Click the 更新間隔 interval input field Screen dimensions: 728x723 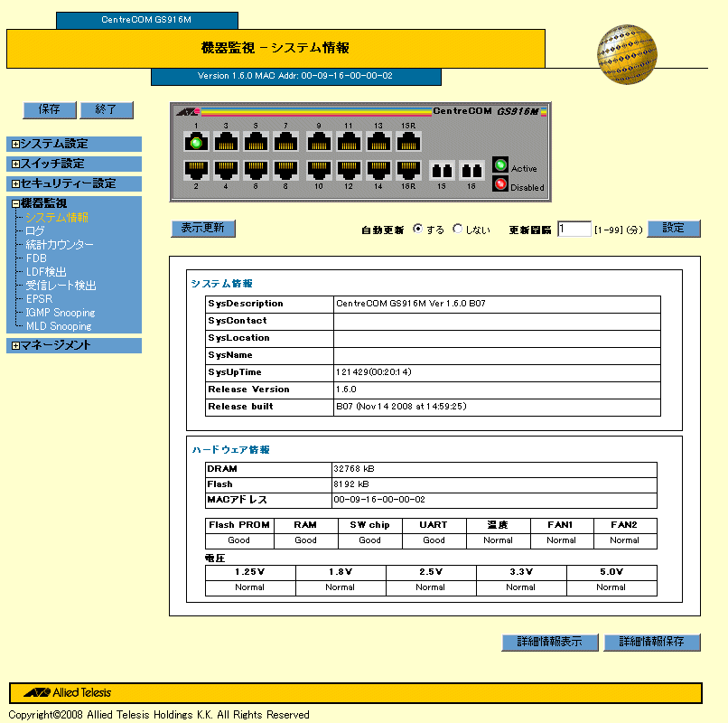pyautogui.click(x=574, y=230)
